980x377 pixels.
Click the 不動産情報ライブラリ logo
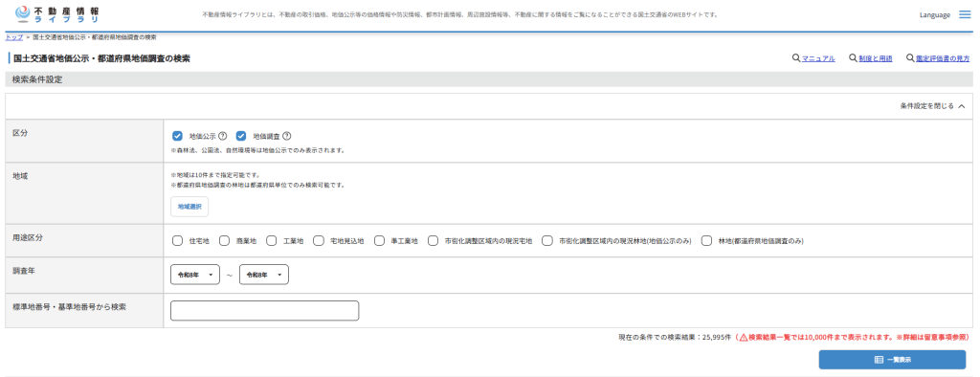click(56, 14)
